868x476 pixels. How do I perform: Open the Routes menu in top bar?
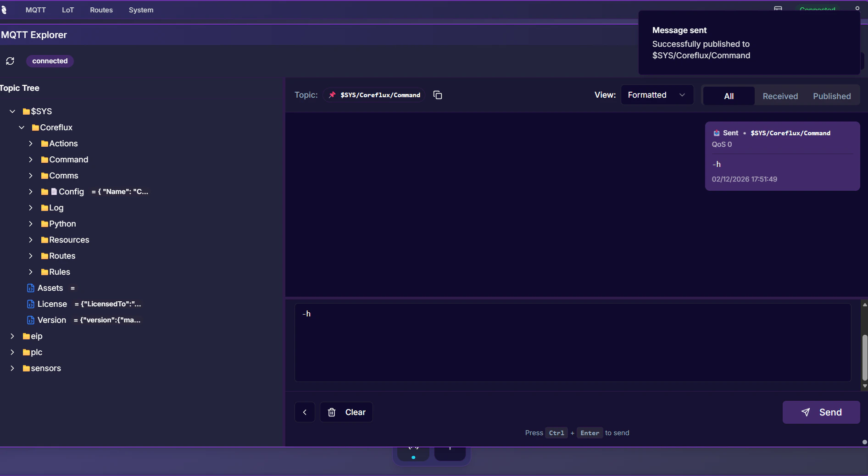click(101, 10)
